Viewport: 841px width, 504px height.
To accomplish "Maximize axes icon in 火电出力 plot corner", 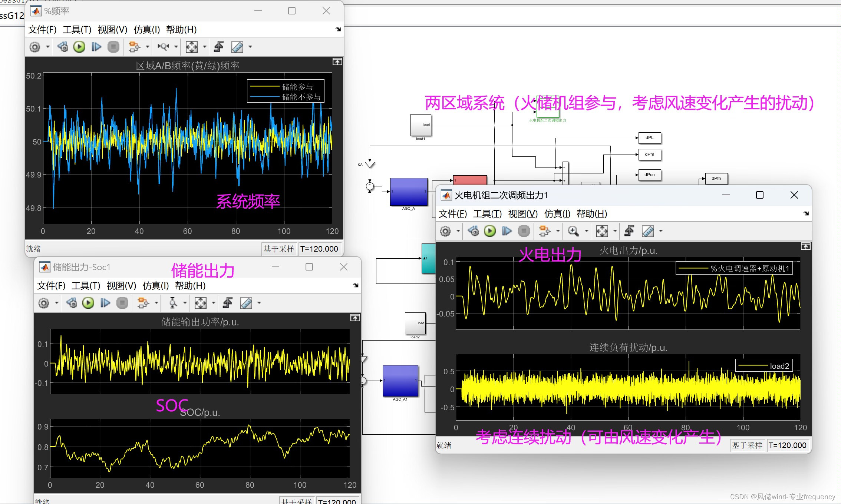I will [806, 246].
